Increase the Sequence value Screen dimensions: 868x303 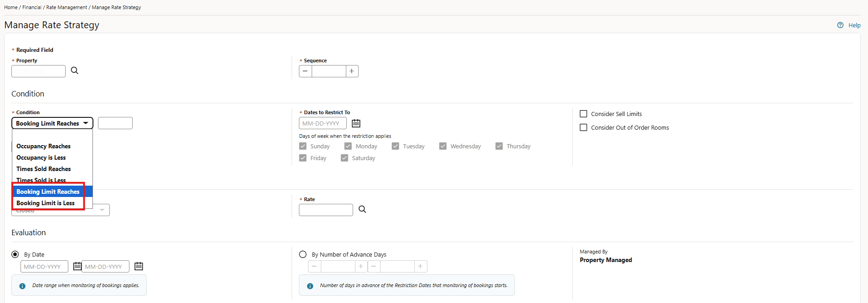coord(352,71)
